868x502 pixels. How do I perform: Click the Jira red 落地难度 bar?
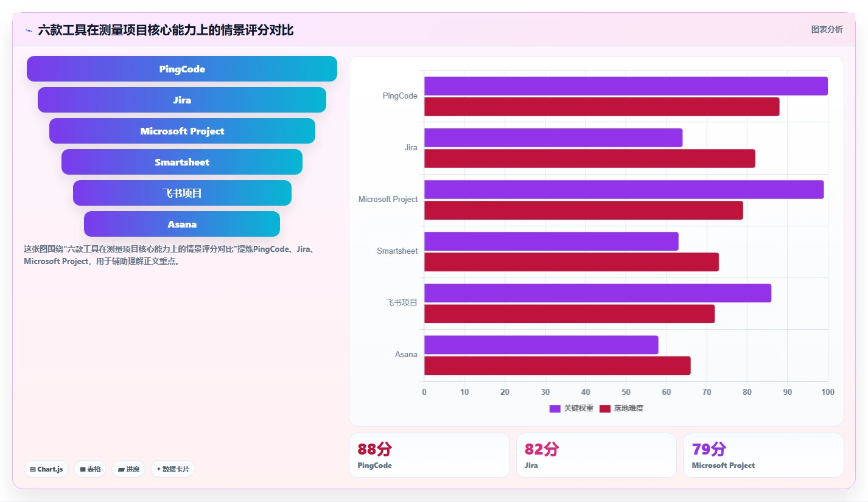590,158
